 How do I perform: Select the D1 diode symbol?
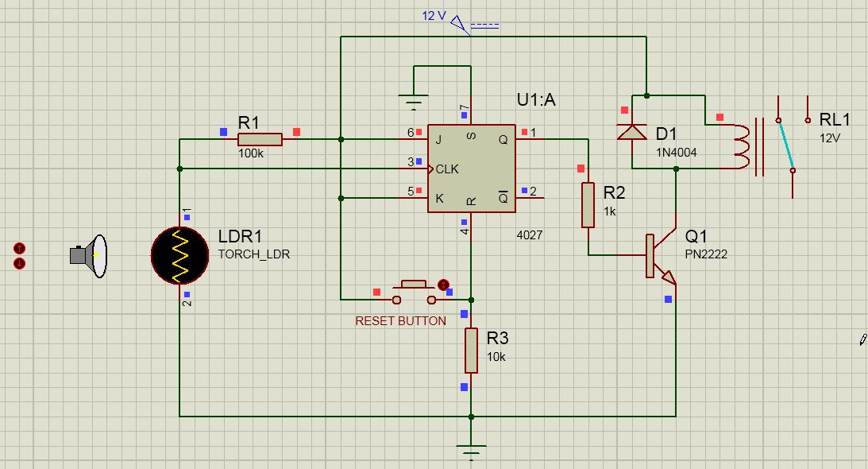(631, 132)
